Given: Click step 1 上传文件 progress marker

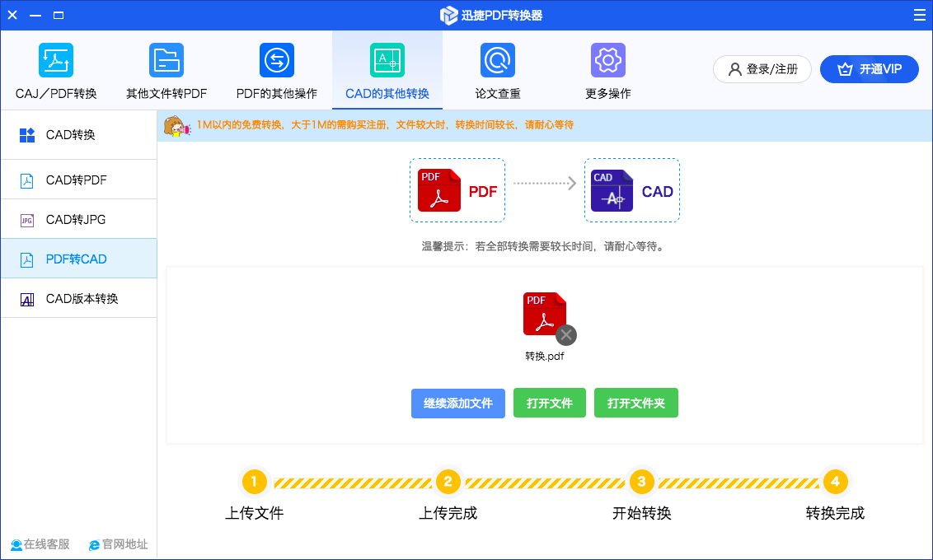Looking at the screenshot, I should click(254, 482).
